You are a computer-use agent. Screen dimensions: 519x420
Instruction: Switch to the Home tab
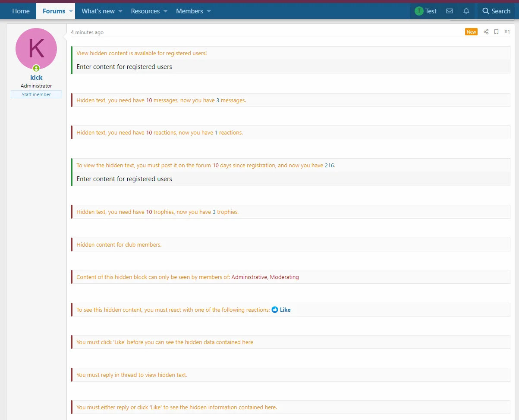coord(21,11)
